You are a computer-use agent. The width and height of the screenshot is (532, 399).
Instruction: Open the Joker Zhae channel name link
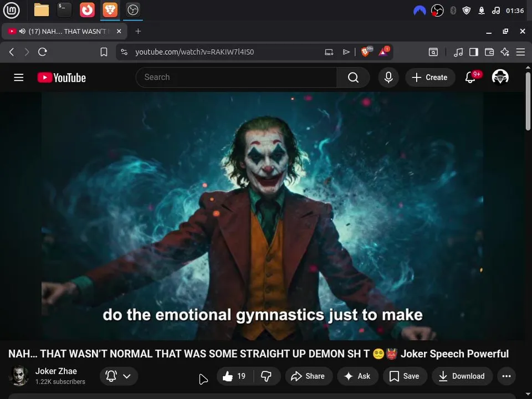[56, 371]
